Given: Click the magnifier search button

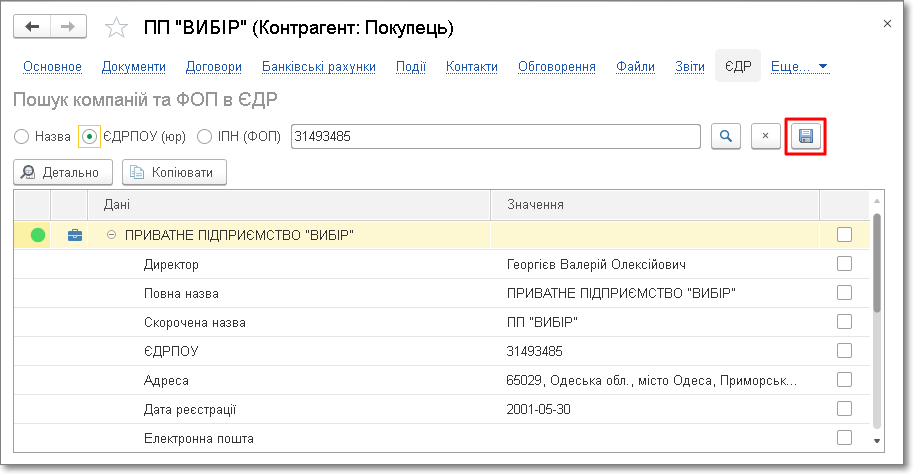Looking at the screenshot, I should (726, 136).
